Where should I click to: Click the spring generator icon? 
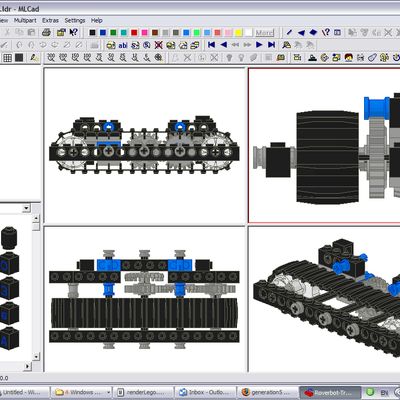[361, 57]
